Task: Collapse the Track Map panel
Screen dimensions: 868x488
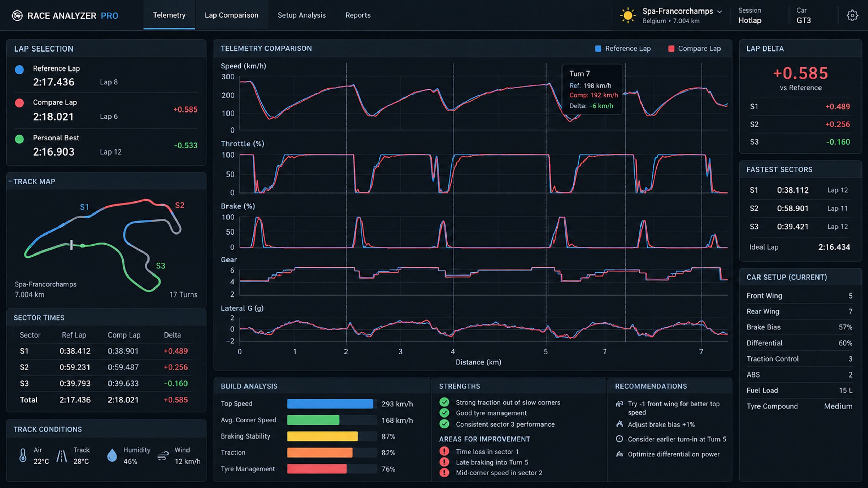Action: point(10,181)
